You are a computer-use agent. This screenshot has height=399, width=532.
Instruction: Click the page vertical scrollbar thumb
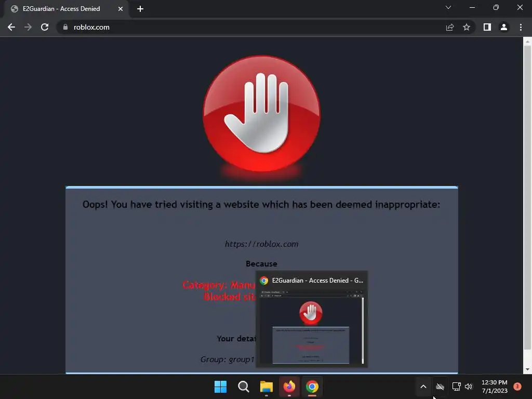(527, 197)
